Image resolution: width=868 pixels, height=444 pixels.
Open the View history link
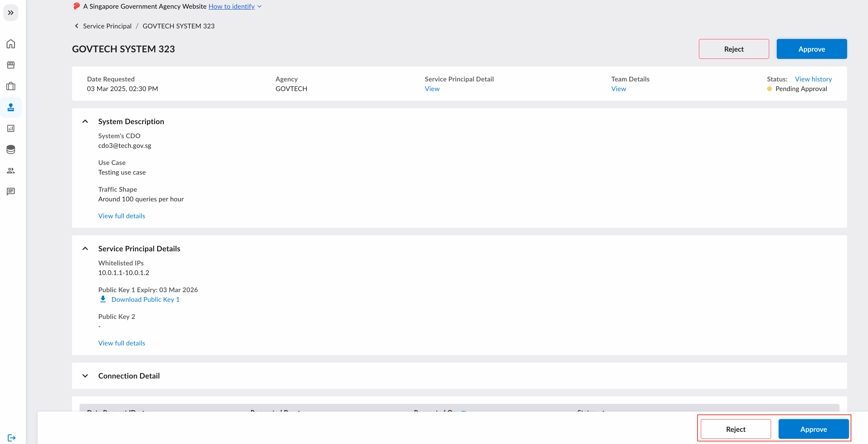pos(813,79)
